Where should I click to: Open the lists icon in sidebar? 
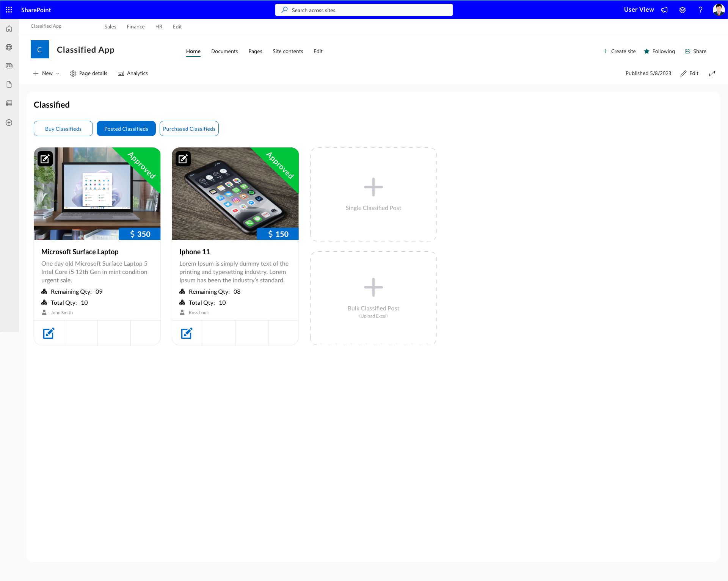pos(9,103)
